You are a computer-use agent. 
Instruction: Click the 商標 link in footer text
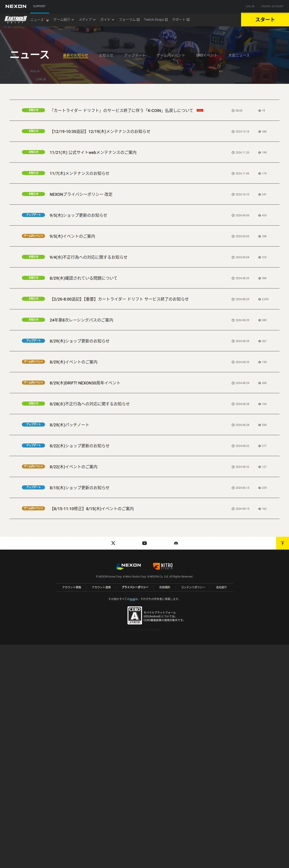pyautogui.click(x=132, y=599)
